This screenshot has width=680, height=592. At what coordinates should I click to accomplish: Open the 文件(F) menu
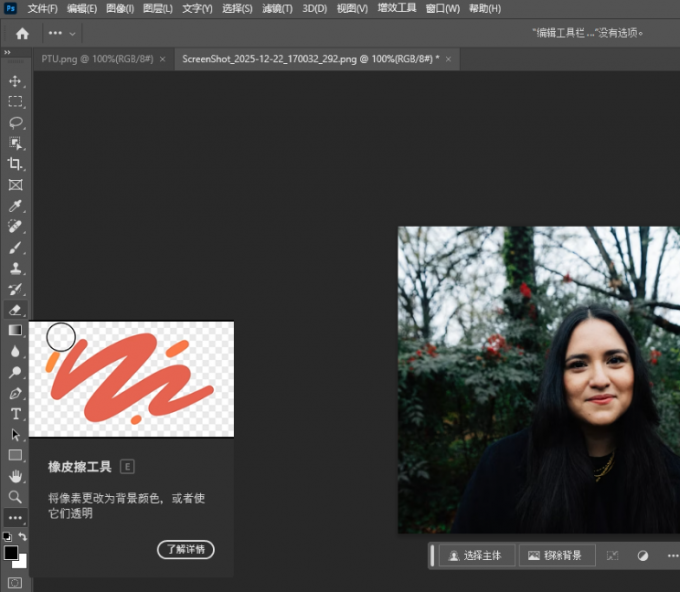coord(42,9)
